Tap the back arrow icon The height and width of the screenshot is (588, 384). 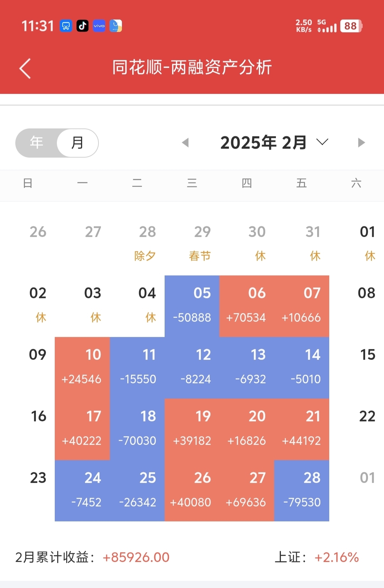tap(25, 68)
